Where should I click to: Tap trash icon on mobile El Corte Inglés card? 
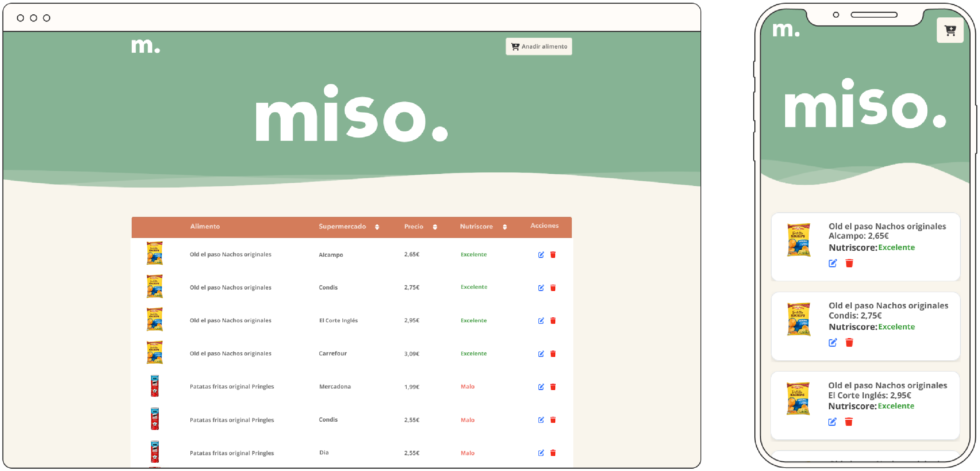[x=849, y=422]
